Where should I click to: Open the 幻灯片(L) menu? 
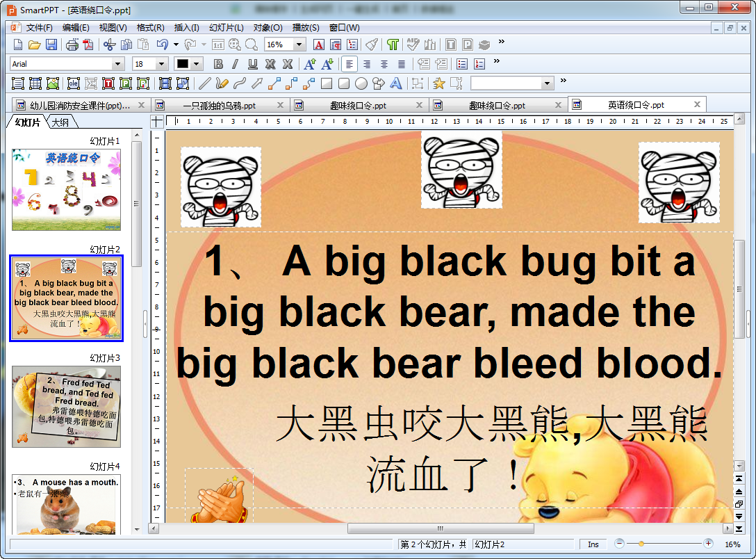tap(226, 28)
